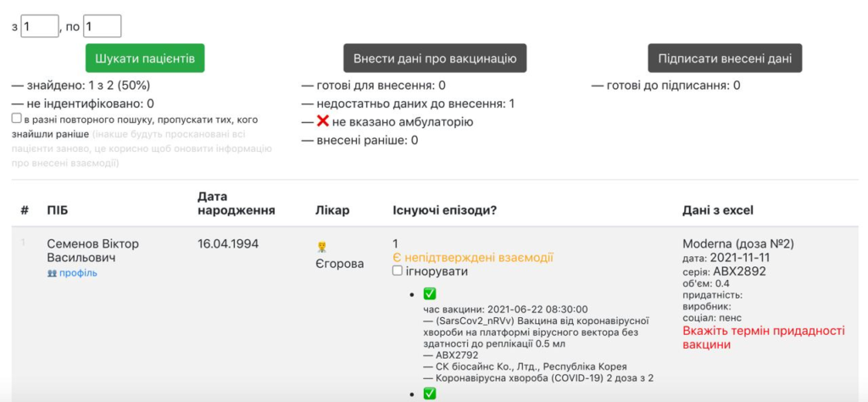Click the doctor icon above Єгорова
Screen dimensions: 868x402
pyautogui.click(x=321, y=247)
